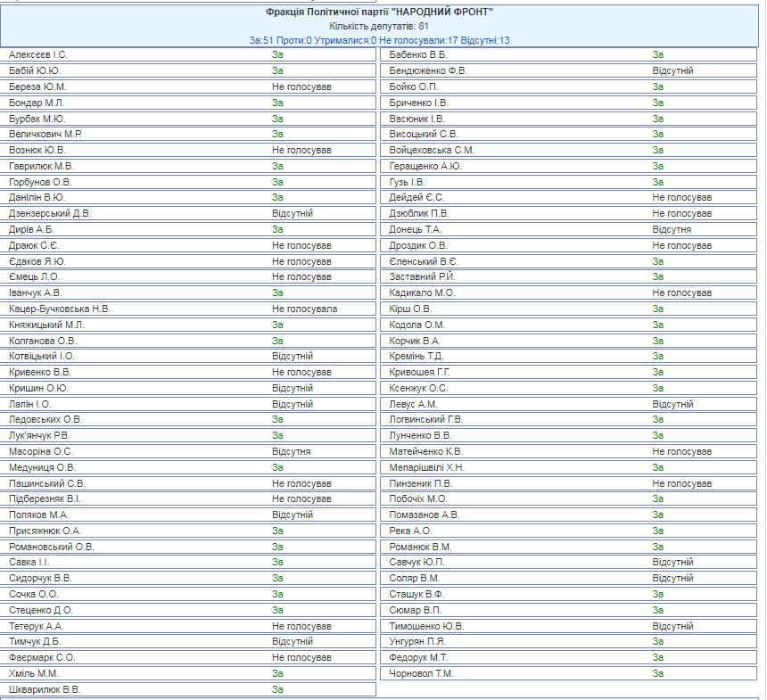Select the name Парубій-adjacent Пинзеник П.В.
The height and width of the screenshot is (700, 767).
point(421,483)
